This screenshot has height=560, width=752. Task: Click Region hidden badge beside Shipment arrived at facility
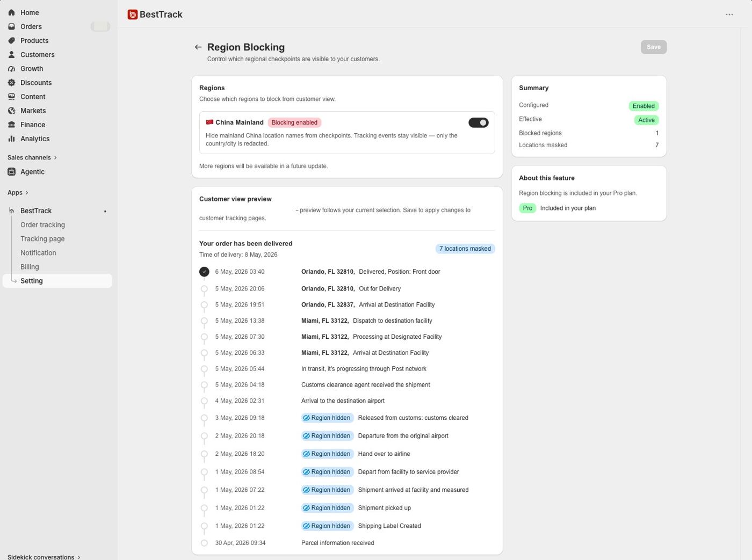click(327, 490)
